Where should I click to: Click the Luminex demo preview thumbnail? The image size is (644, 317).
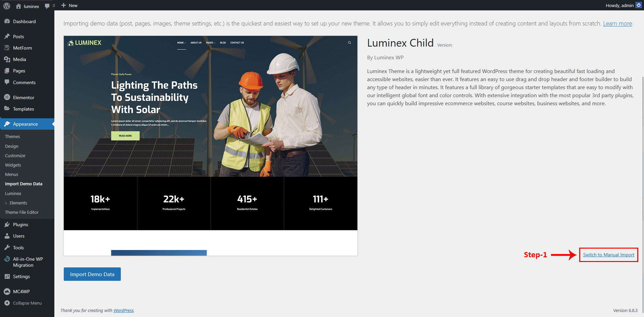[x=210, y=146]
